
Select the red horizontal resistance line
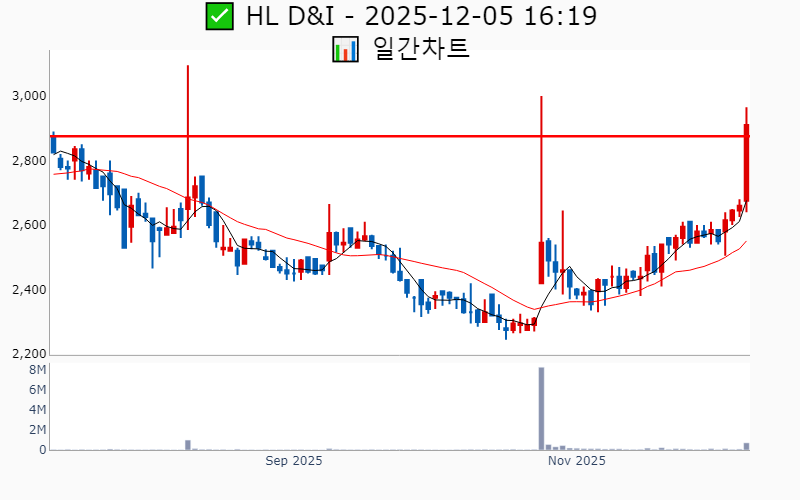pyautogui.click(x=400, y=136)
